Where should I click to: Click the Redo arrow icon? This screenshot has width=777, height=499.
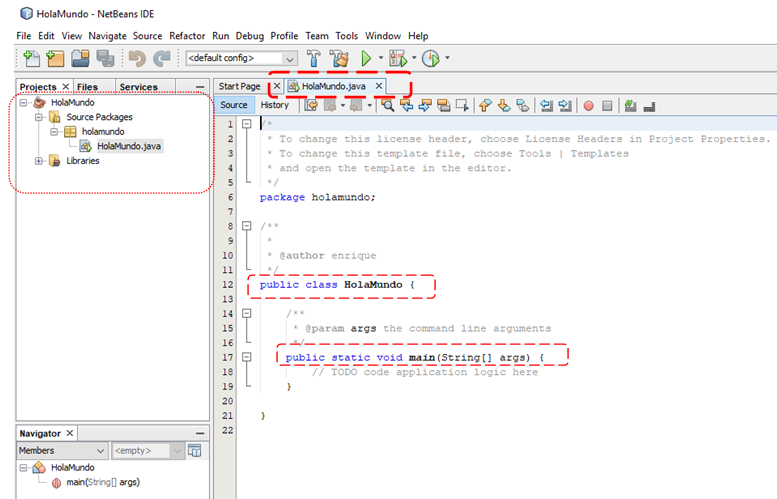(x=162, y=58)
